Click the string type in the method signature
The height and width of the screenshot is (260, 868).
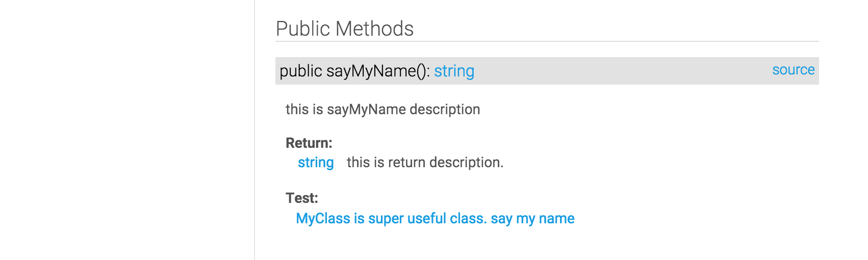click(x=454, y=71)
